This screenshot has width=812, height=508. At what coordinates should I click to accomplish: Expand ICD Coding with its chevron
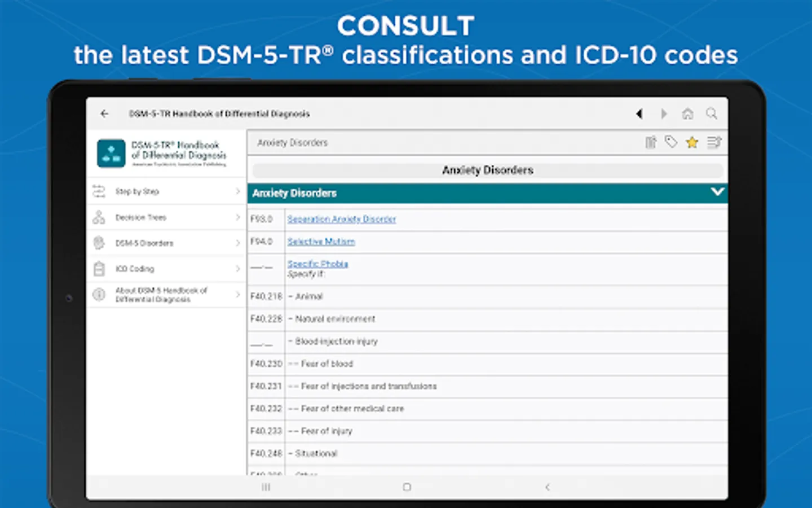point(238,269)
